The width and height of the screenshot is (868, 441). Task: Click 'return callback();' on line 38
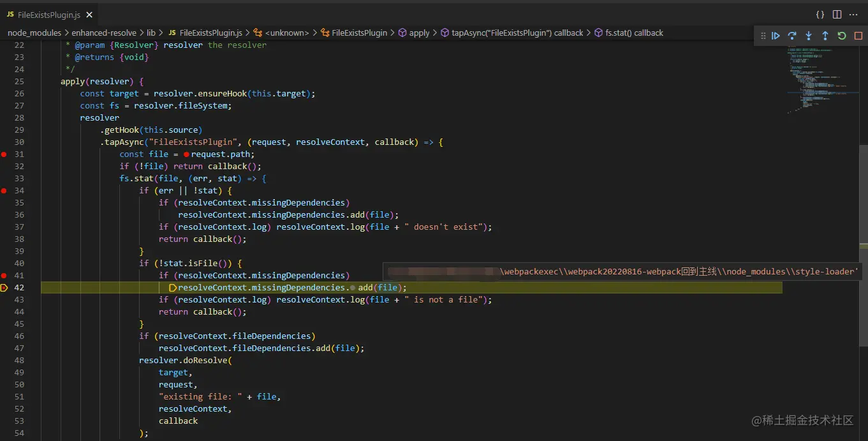tap(203, 239)
